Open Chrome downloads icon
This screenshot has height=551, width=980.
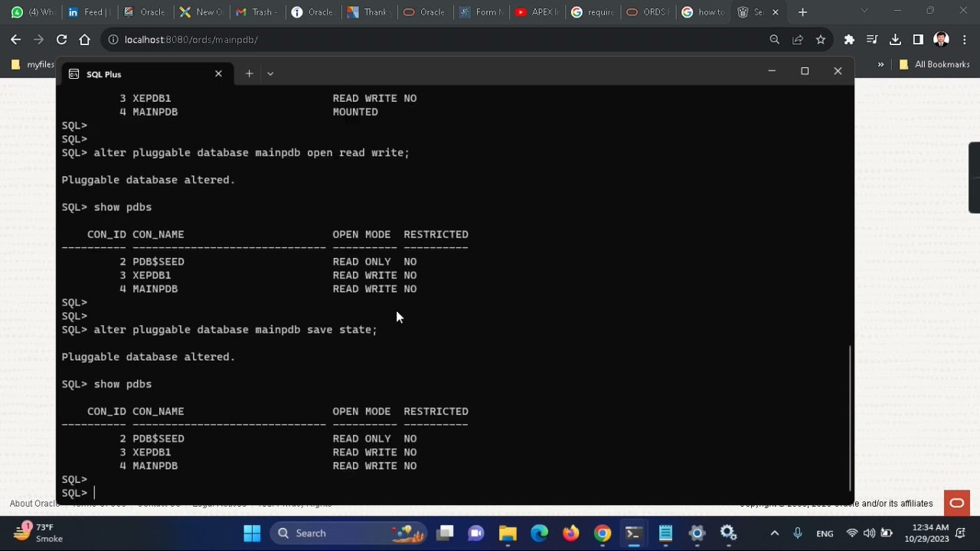click(895, 39)
